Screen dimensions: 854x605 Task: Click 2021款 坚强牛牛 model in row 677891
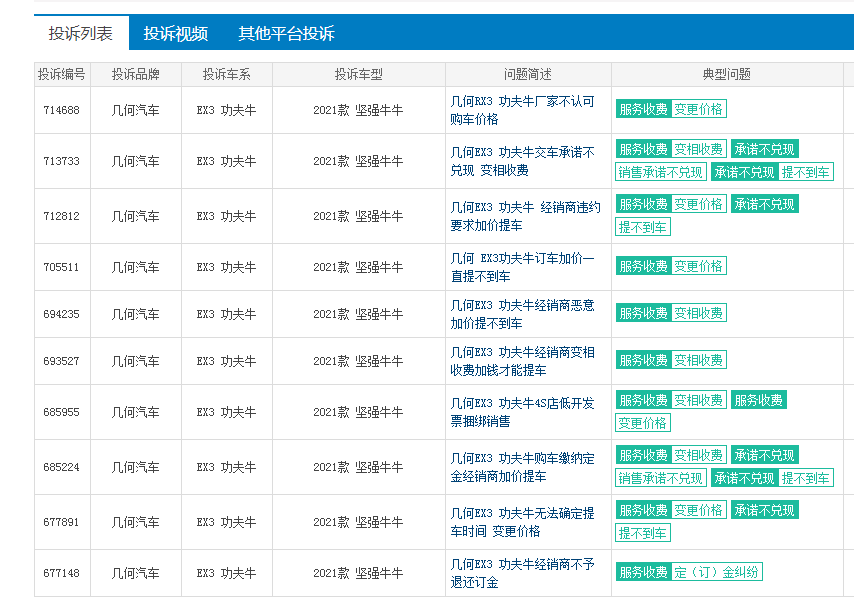tap(358, 522)
